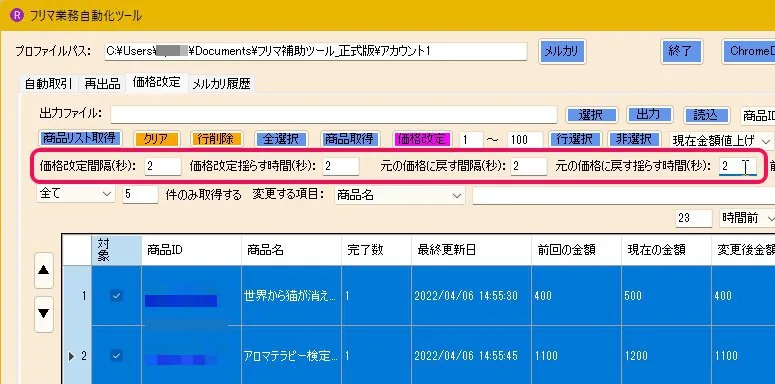Click the orange クリア button
775x384 pixels.
156,139
